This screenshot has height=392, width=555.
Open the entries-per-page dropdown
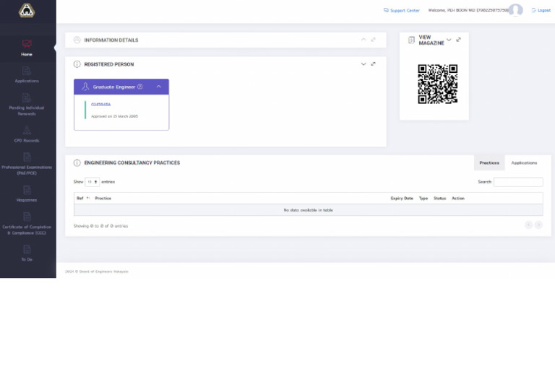[x=92, y=182]
